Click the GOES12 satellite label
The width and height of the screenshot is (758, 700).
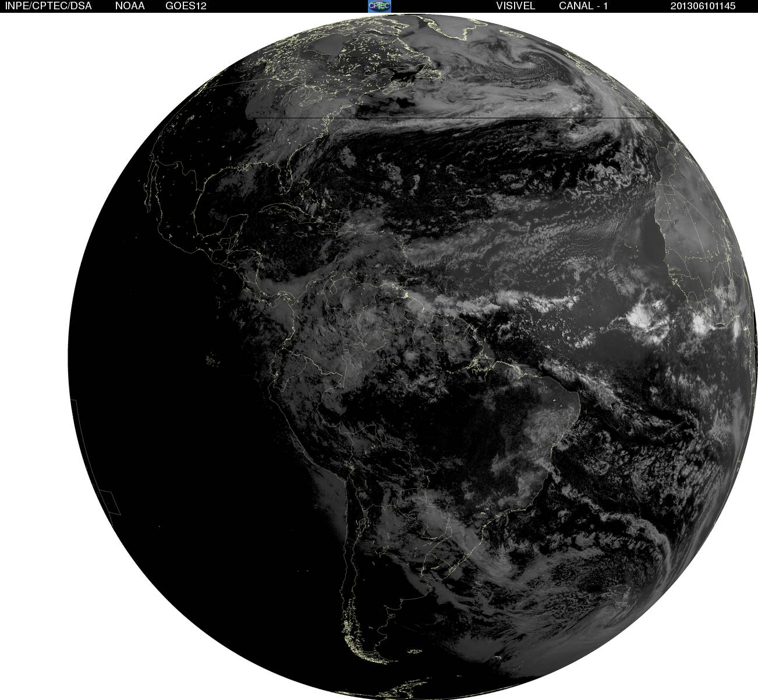coord(186,6)
